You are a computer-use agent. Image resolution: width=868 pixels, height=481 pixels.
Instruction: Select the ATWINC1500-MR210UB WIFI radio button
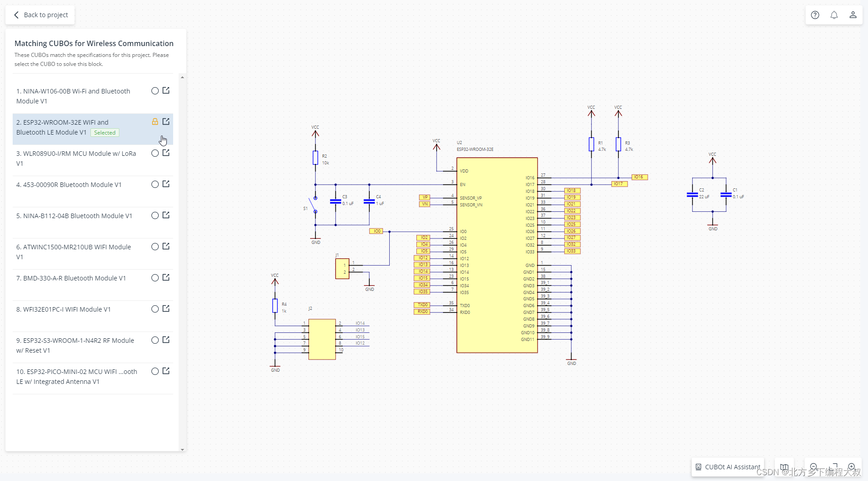click(155, 247)
